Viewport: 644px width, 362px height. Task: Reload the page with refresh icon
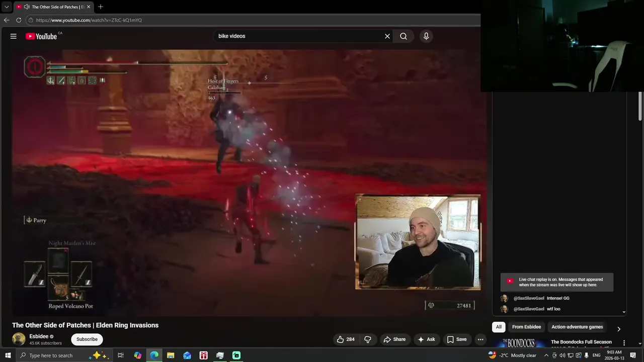click(x=19, y=20)
